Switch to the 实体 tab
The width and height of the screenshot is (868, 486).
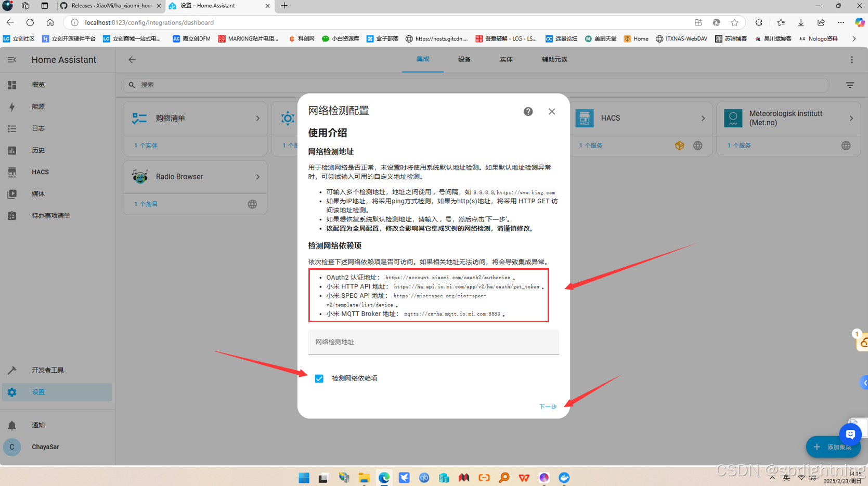click(x=506, y=59)
